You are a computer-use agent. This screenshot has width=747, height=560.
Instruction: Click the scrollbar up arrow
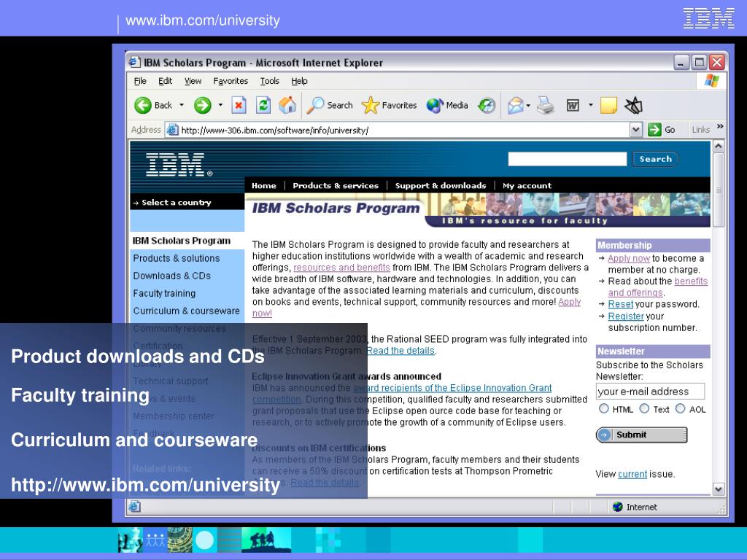[719, 146]
